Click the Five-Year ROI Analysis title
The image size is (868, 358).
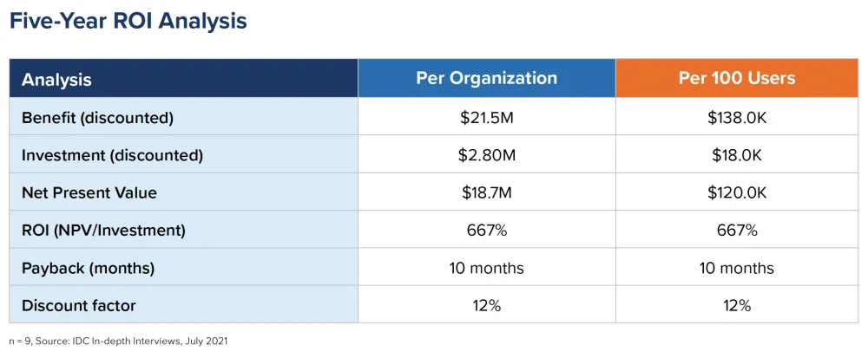(x=128, y=22)
